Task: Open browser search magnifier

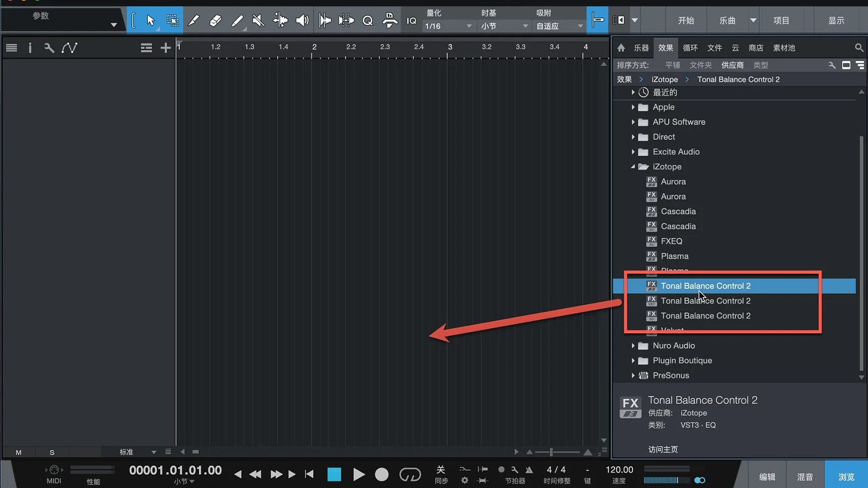Action: click(x=859, y=47)
